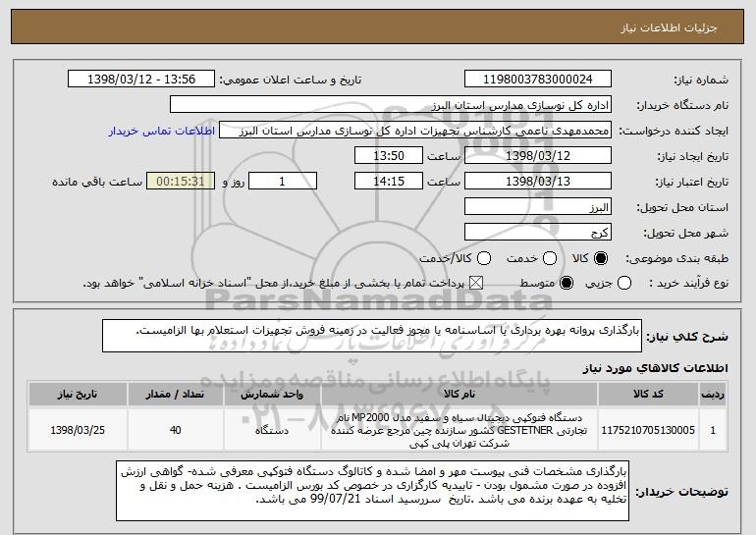The image size is (756, 535).
Task: Click تعداد / مقدار column header
Action: click(x=175, y=395)
